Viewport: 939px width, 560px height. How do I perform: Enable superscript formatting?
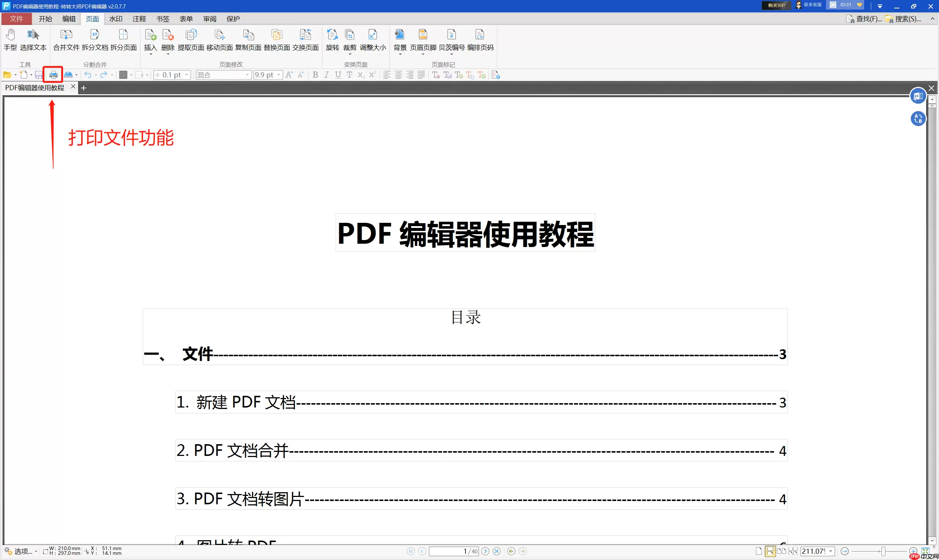click(372, 75)
